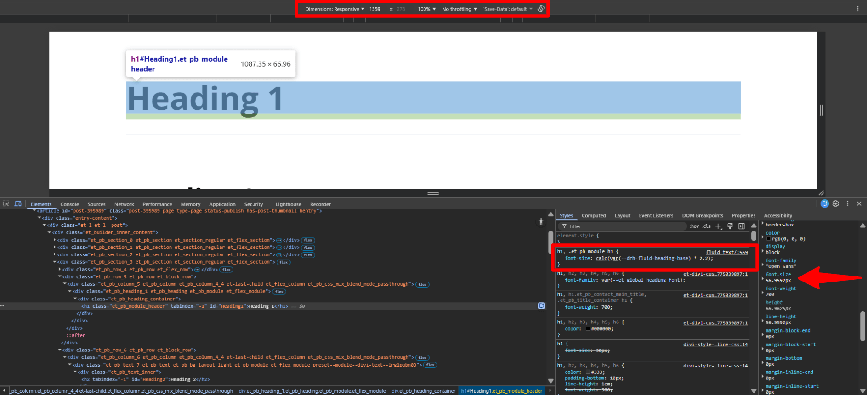Collapse the et_pb_section_3 div node
Screen dimensions: 868x395
coord(55,262)
